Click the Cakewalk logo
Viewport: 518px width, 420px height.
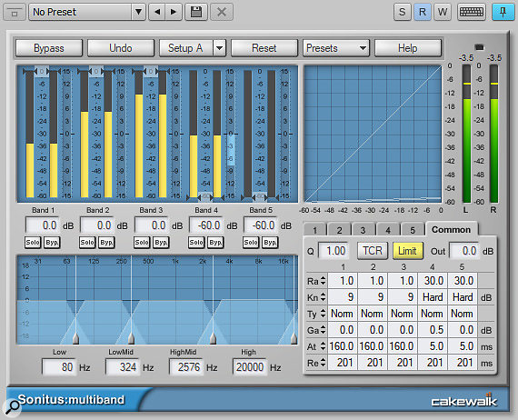[464, 401]
